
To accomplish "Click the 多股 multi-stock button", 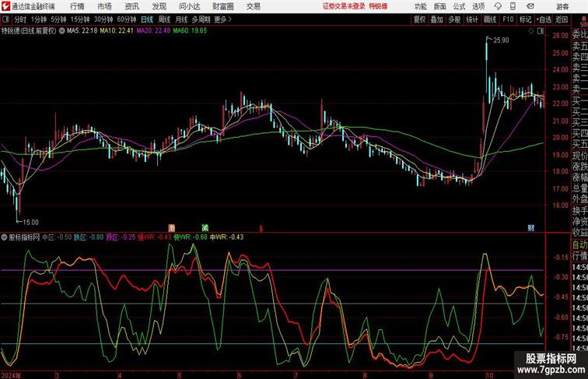I will (454, 19).
